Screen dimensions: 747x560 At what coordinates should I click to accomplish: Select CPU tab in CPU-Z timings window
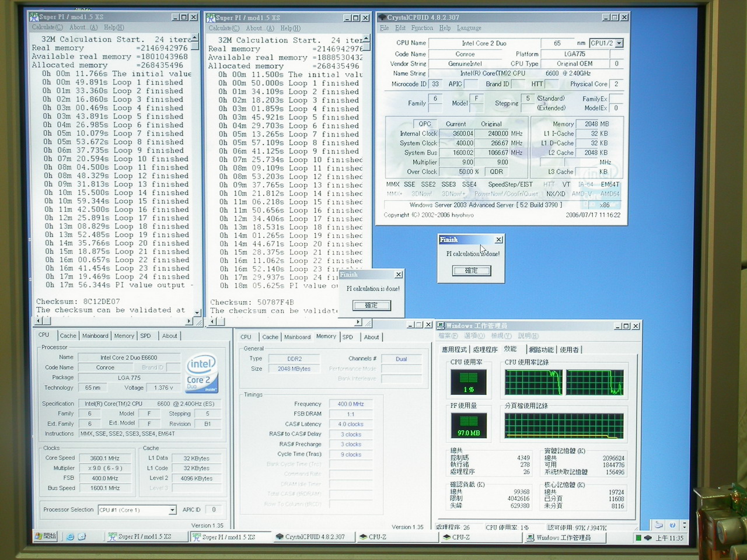(246, 337)
